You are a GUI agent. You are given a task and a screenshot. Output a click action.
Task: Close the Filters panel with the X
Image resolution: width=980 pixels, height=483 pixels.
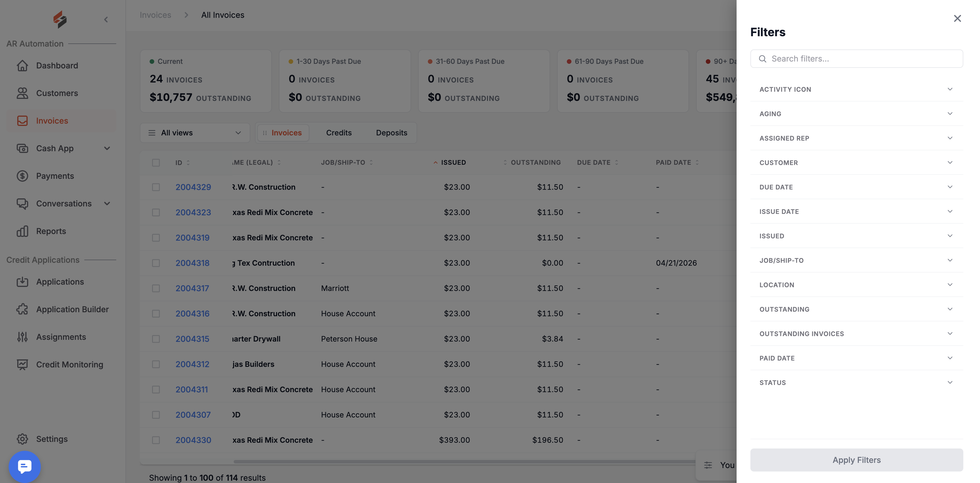click(957, 18)
